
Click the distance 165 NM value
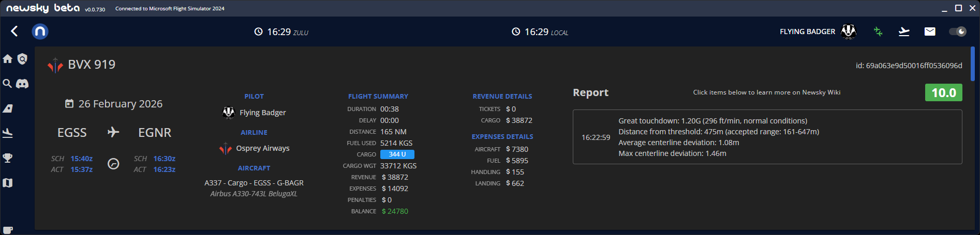pyautogui.click(x=393, y=132)
